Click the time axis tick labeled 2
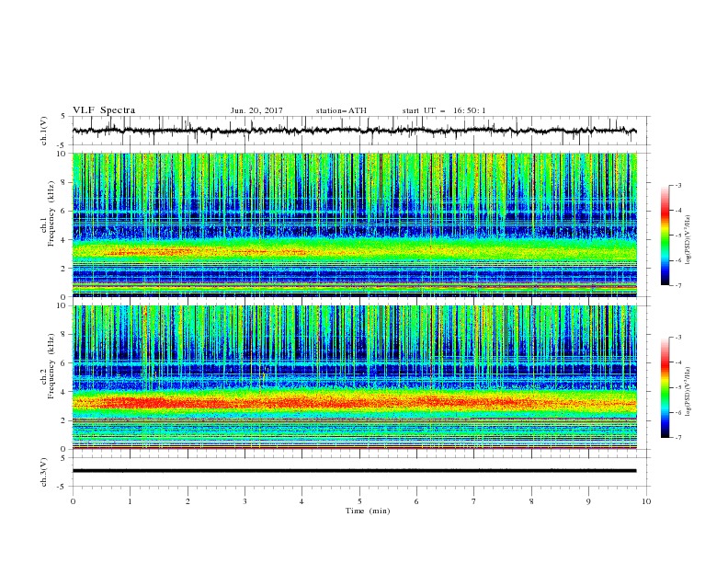 tap(188, 501)
